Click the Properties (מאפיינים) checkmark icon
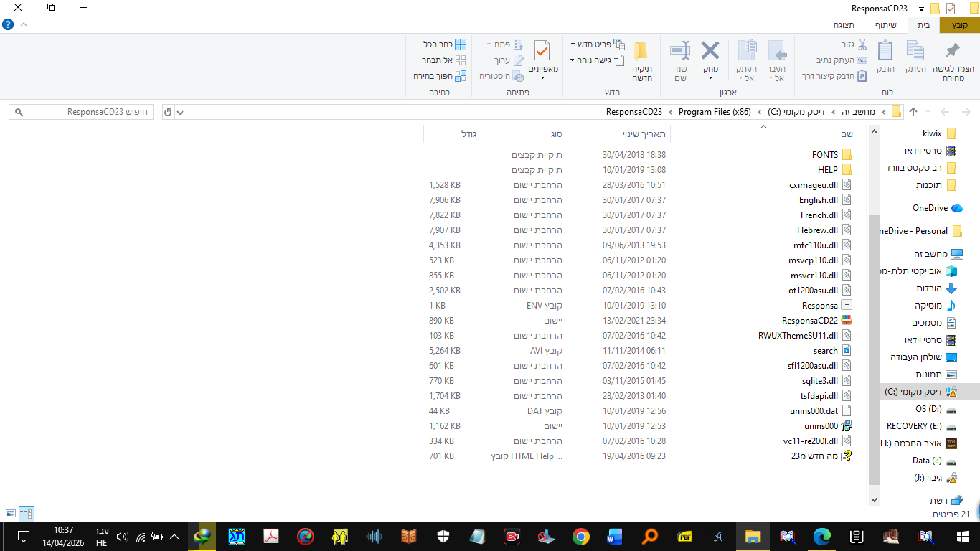Image resolution: width=980 pixels, height=551 pixels. point(542,52)
